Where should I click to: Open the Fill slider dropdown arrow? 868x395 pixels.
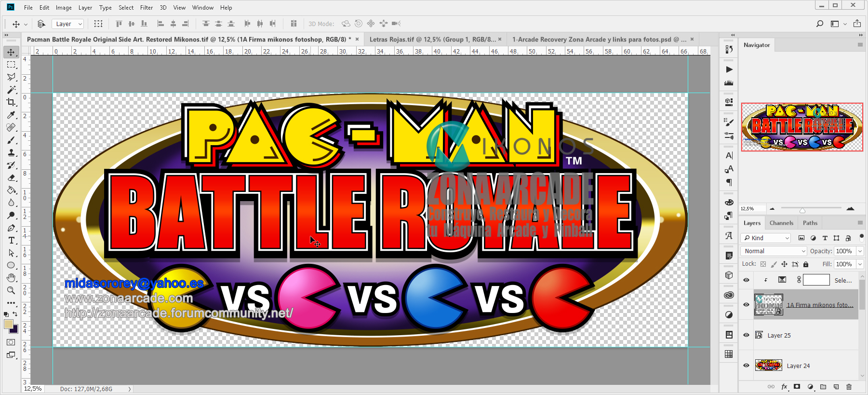(x=860, y=264)
